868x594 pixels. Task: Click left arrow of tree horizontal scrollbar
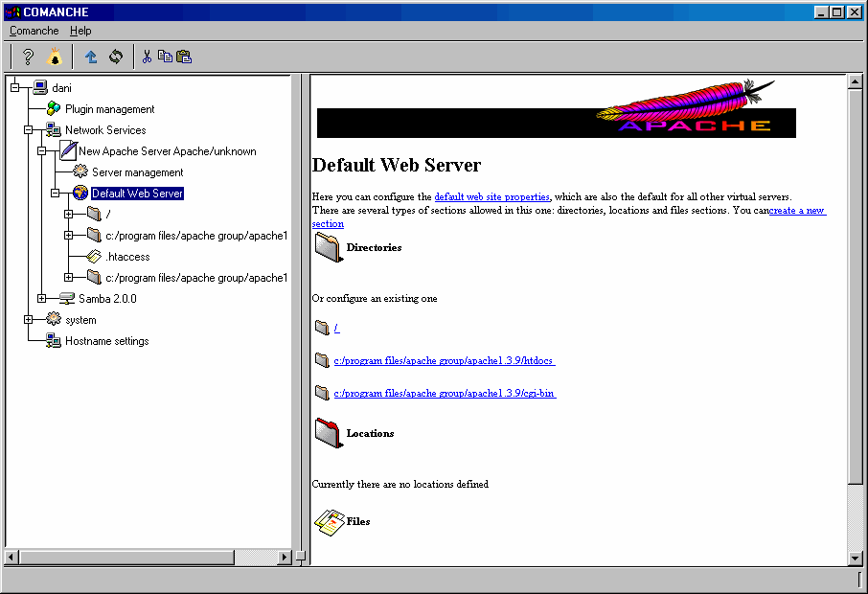11,557
